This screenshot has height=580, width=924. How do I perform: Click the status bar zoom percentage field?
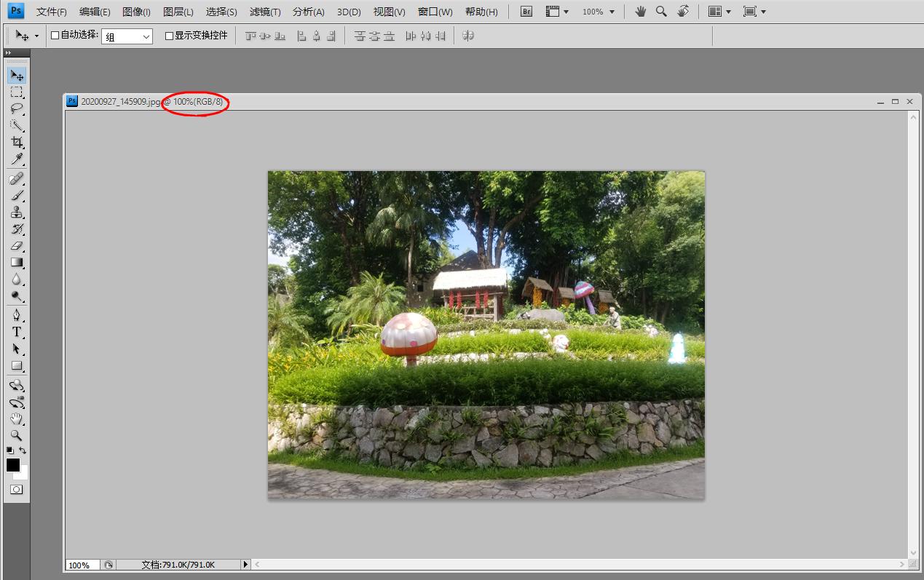[82, 565]
